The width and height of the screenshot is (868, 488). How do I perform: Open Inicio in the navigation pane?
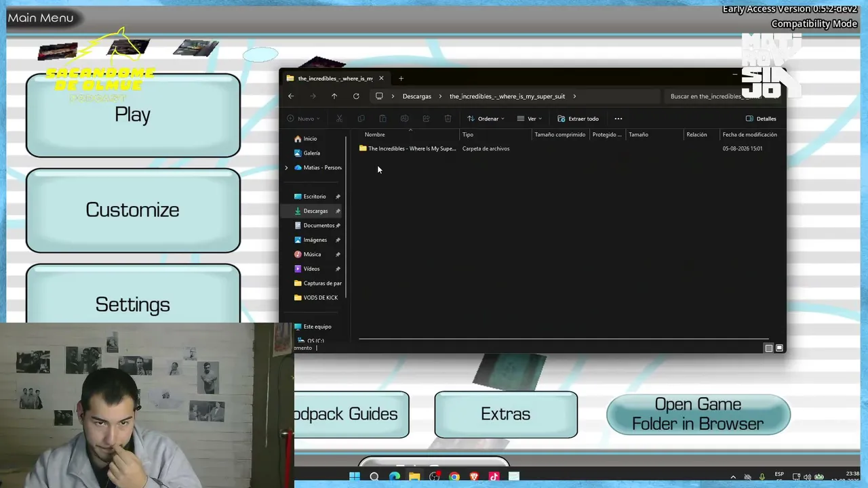coord(305,139)
